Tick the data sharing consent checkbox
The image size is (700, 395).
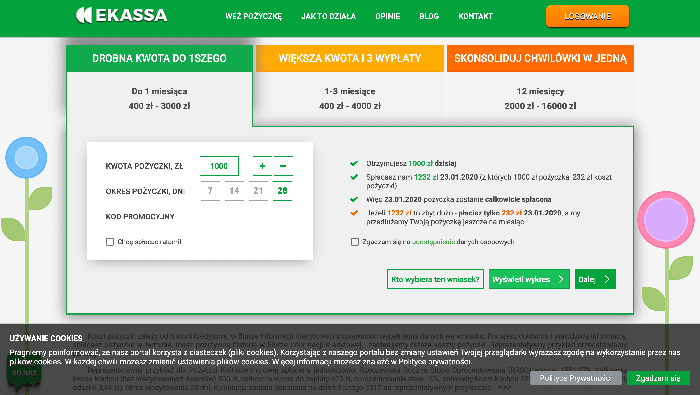pos(355,242)
